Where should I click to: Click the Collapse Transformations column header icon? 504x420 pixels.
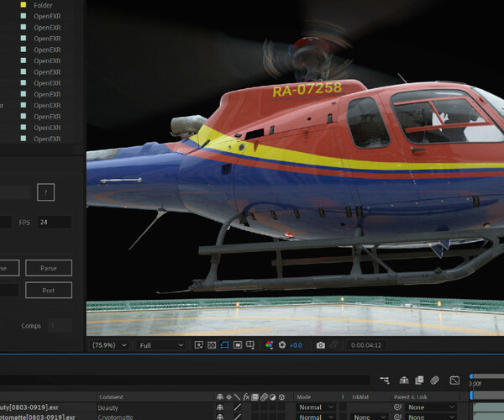[x=228, y=397]
